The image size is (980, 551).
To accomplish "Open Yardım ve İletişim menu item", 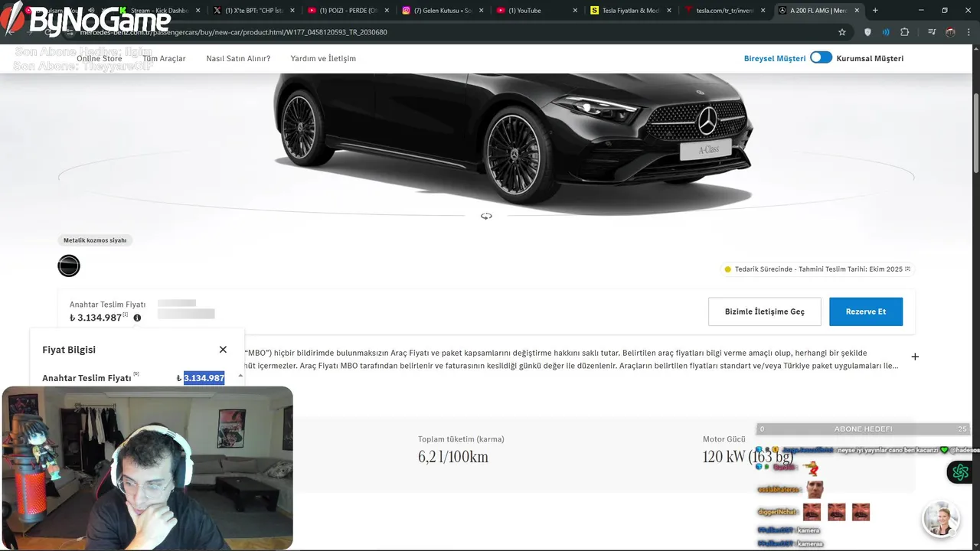I will [323, 58].
